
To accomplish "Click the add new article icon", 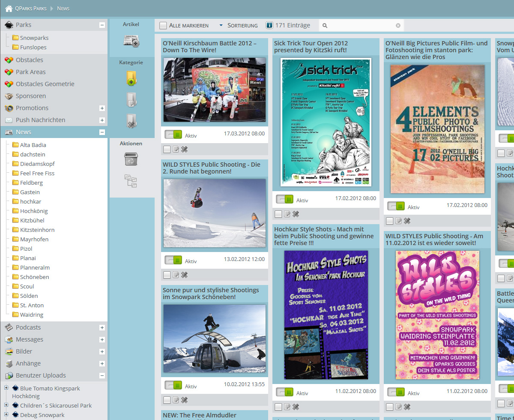I will [131, 41].
